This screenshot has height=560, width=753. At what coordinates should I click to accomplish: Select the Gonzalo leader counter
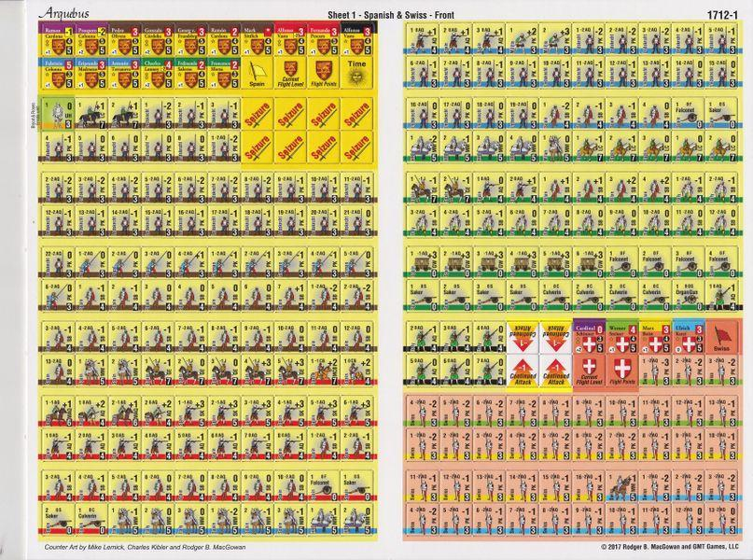tap(158, 39)
